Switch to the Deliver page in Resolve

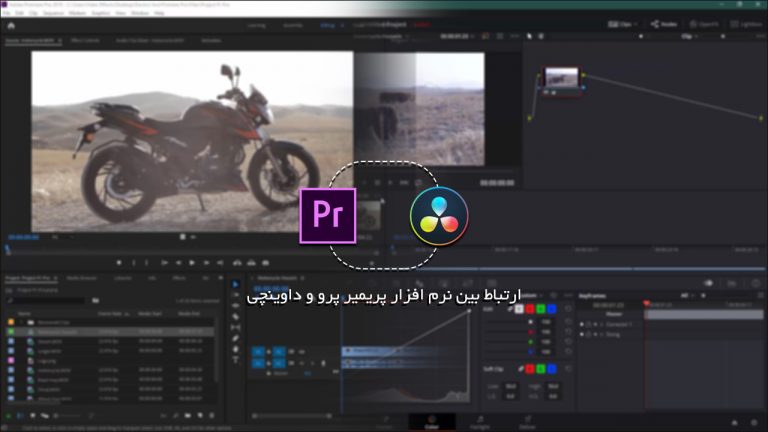(527, 422)
